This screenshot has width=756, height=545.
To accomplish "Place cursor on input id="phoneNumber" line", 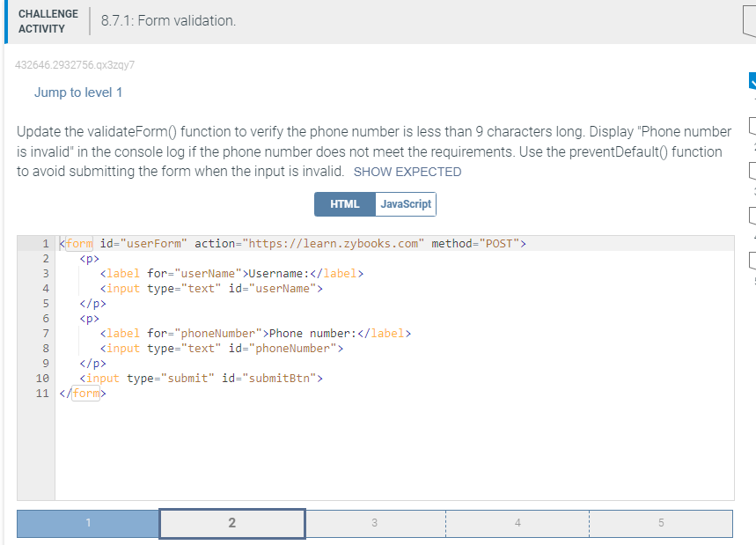I will (221, 349).
